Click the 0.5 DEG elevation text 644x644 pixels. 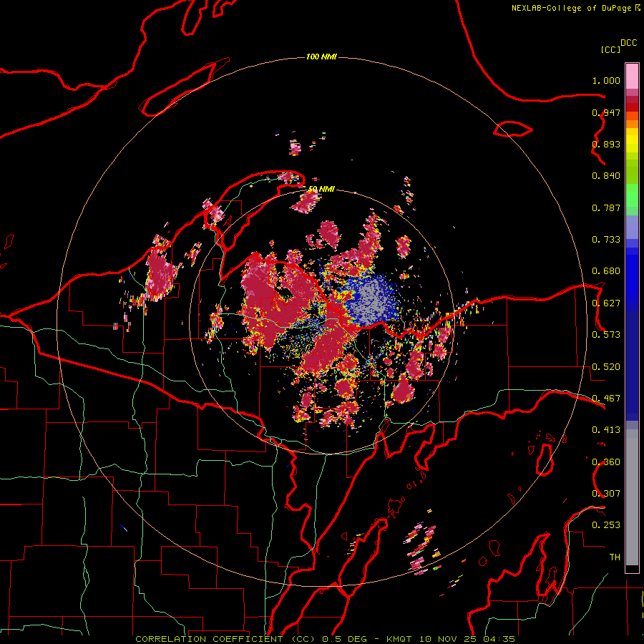343,639
